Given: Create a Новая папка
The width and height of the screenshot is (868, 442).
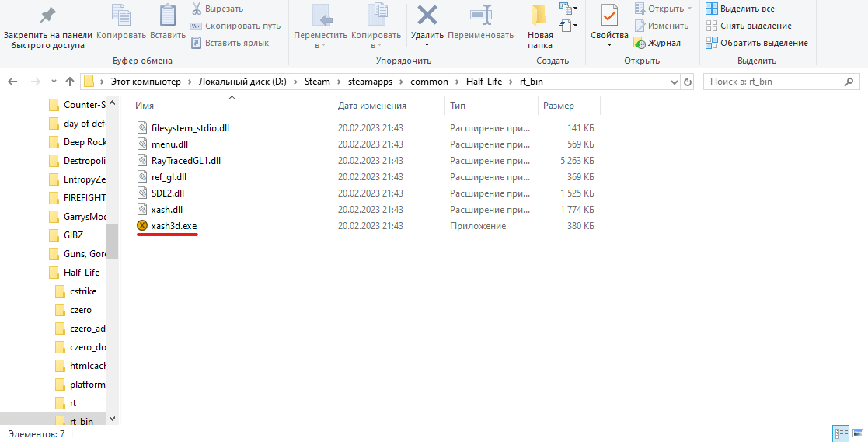Looking at the screenshot, I should point(540,26).
